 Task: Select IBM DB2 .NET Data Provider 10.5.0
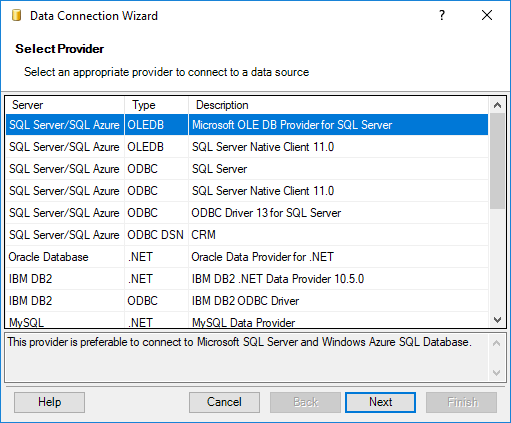247,279
